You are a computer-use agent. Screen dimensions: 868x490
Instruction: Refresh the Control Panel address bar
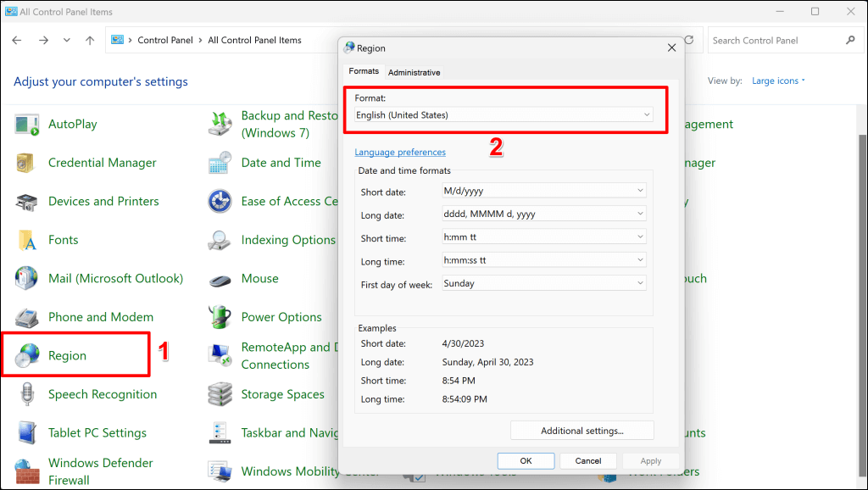[x=689, y=40]
